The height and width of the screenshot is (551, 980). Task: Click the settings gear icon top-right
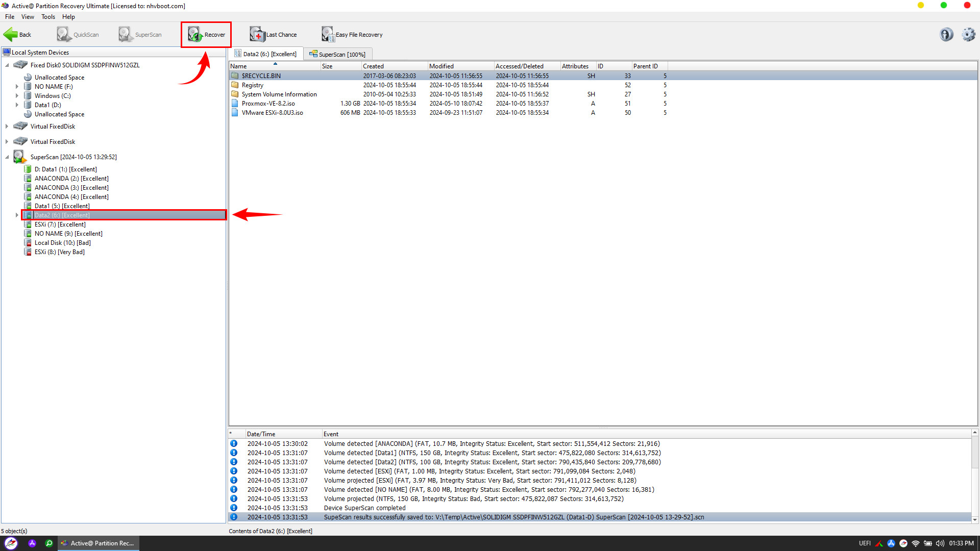[x=968, y=34]
